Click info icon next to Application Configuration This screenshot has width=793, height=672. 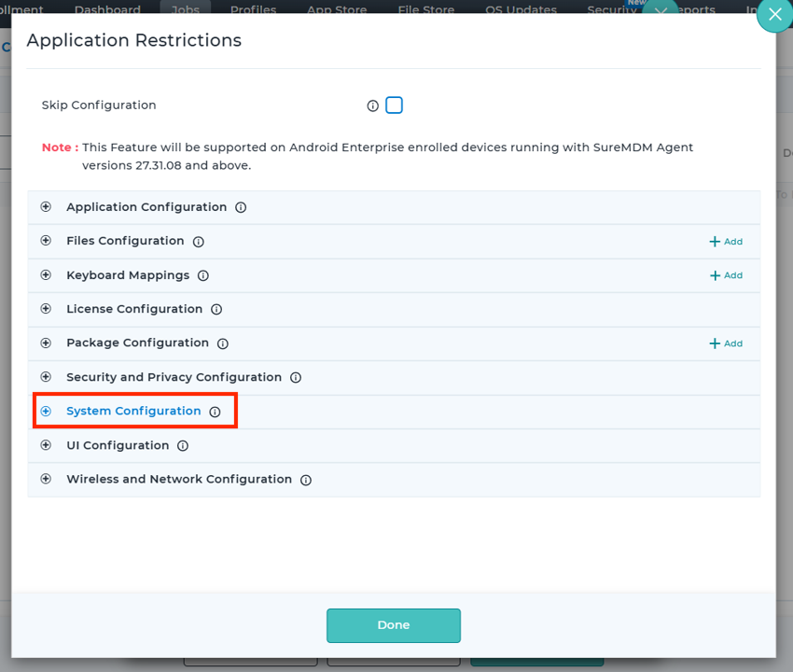click(241, 208)
